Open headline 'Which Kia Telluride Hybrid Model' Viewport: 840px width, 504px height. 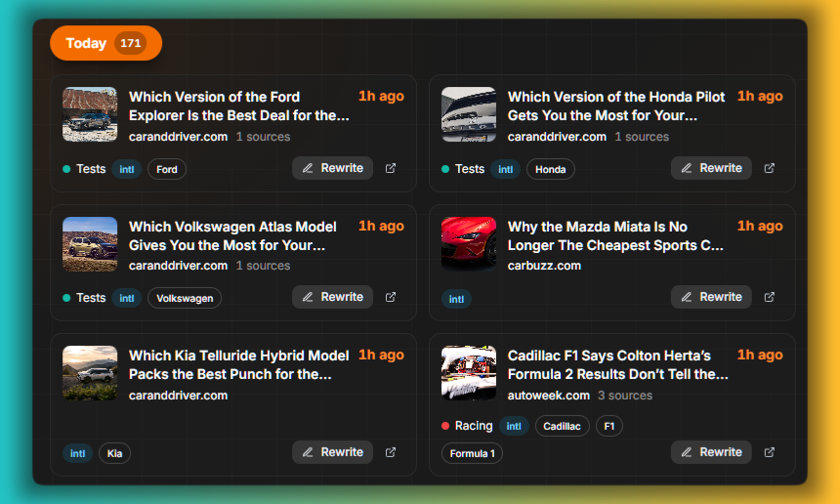[x=239, y=364]
